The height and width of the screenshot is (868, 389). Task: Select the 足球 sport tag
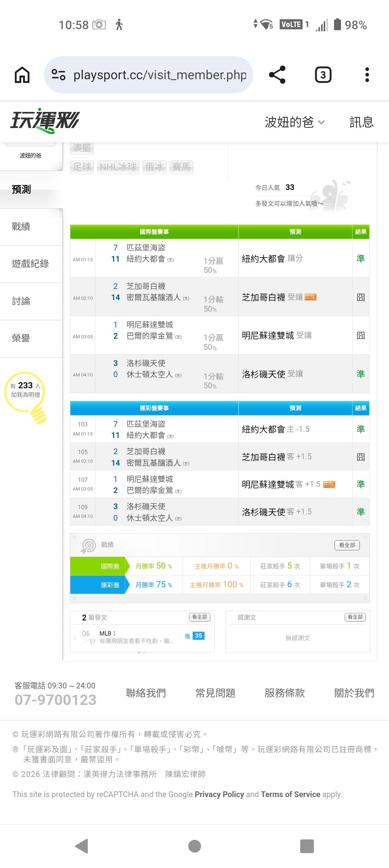(82, 167)
